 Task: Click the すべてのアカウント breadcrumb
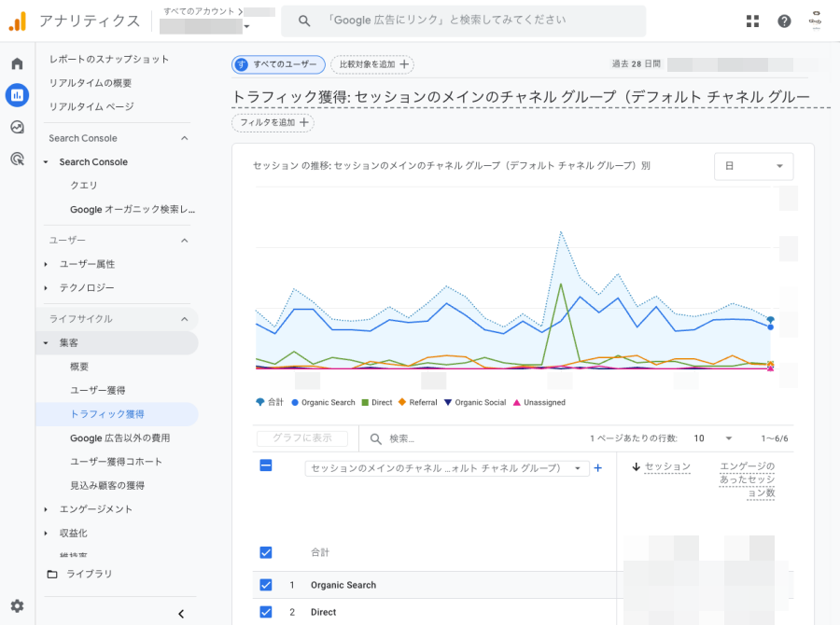pos(199,11)
